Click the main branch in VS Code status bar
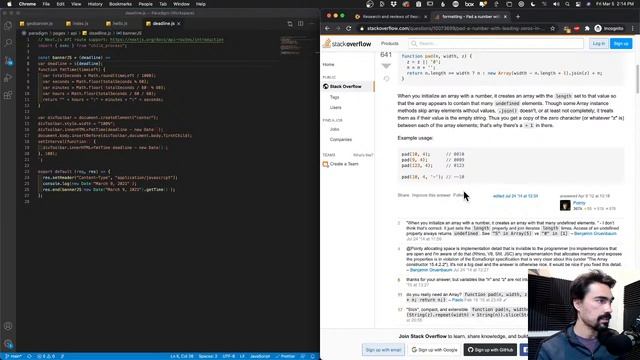The width and height of the screenshot is (640, 360). tap(13, 356)
